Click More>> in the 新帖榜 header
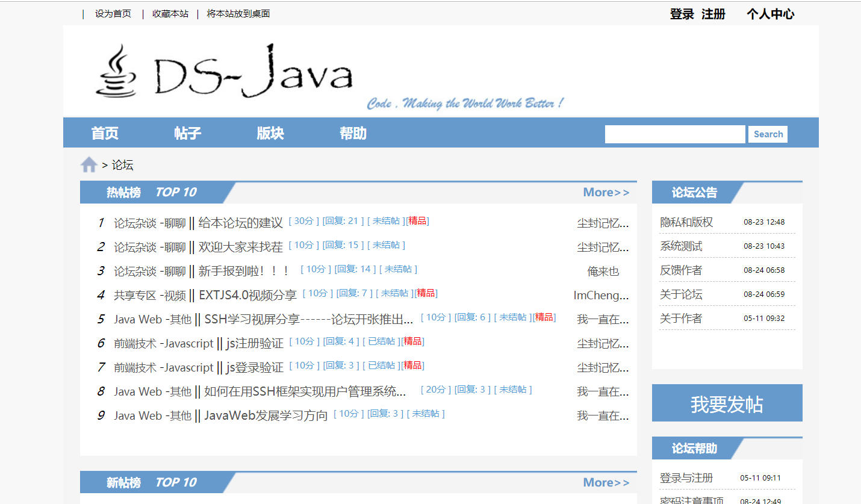Image resolution: width=861 pixels, height=504 pixels. click(x=606, y=482)
